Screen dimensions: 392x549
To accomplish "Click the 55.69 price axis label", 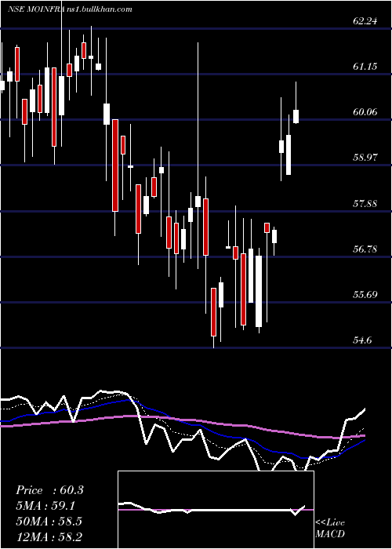I will [365, 294].
